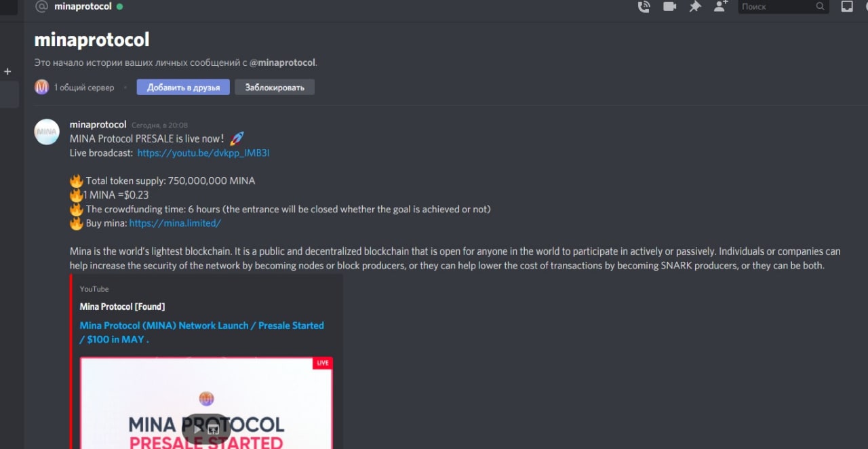The width and height of the screenshot is (868, 449).
Task: Click the @ icon beside channel name
Action: (42, 7)
